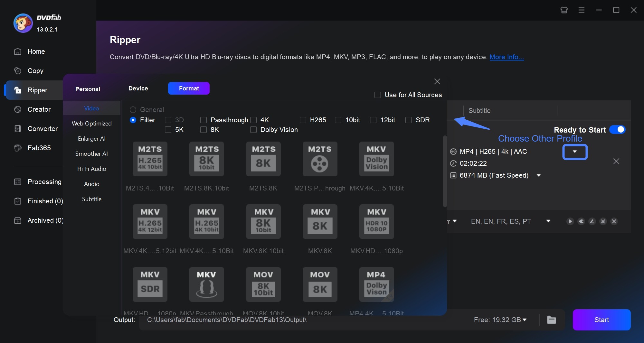Select the MKV Passthrough profile icon
This screenshot has width=644, height=343.
click(x=207, y=284)
